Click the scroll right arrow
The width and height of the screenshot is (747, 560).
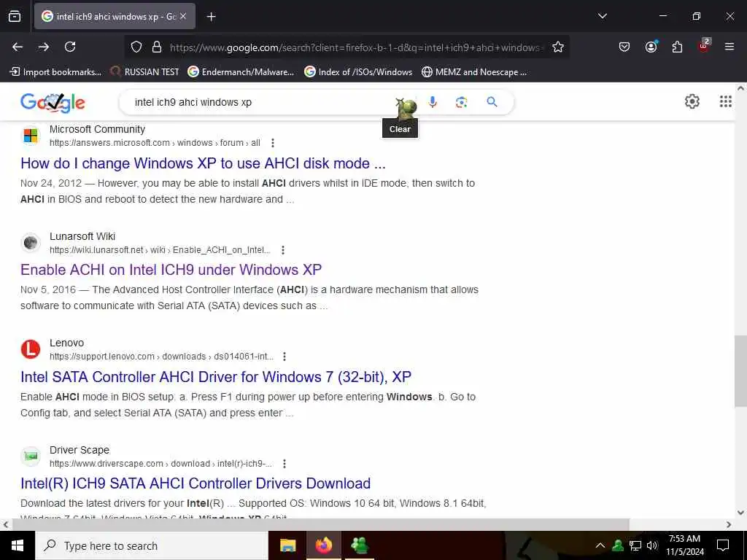[x=729, y=524]
